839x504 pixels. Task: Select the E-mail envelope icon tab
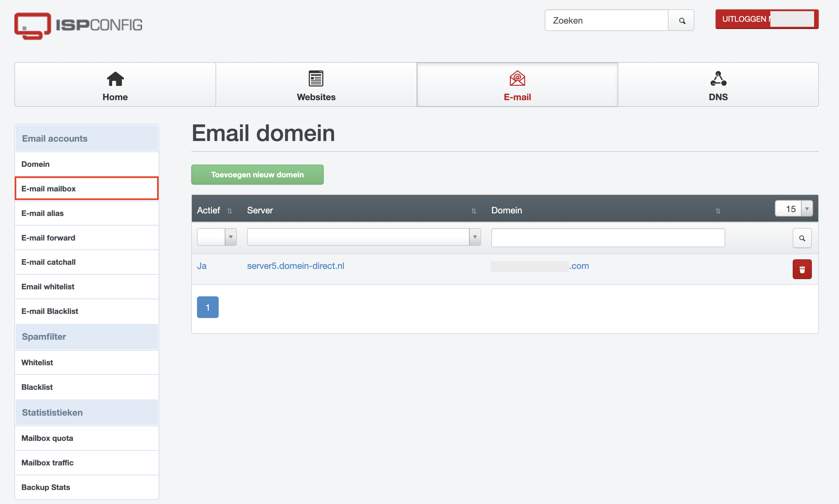[x=517, y=79]
